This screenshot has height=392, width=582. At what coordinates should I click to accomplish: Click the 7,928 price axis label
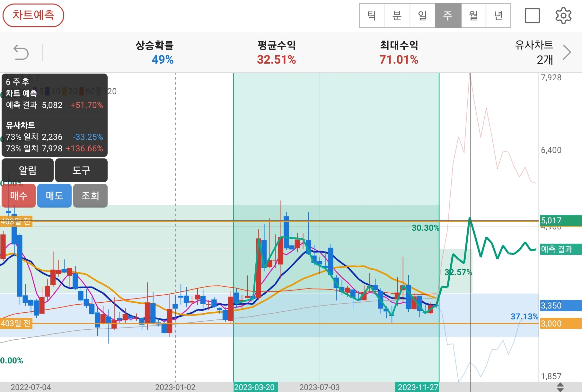[x=551, y=77]
